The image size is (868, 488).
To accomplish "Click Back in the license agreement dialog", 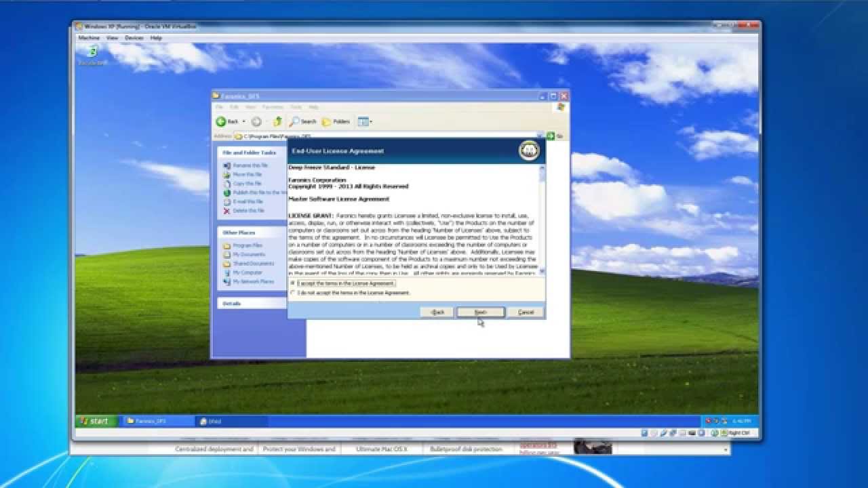I will [437, 312].
